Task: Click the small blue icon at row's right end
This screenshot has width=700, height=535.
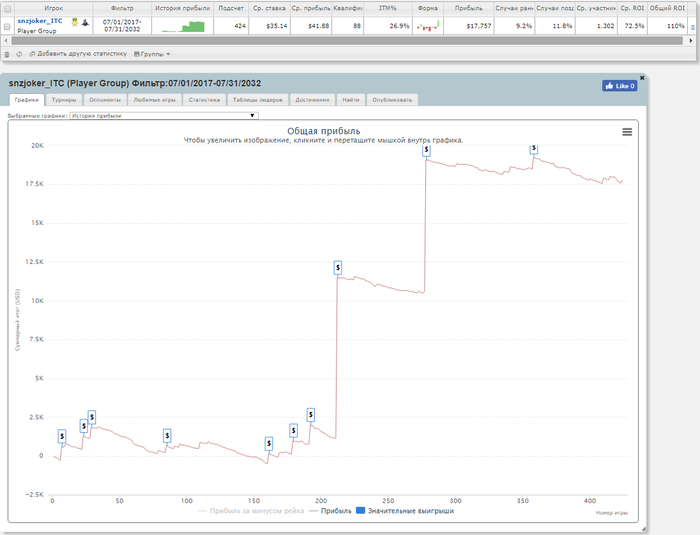Action: click(693, 27)
